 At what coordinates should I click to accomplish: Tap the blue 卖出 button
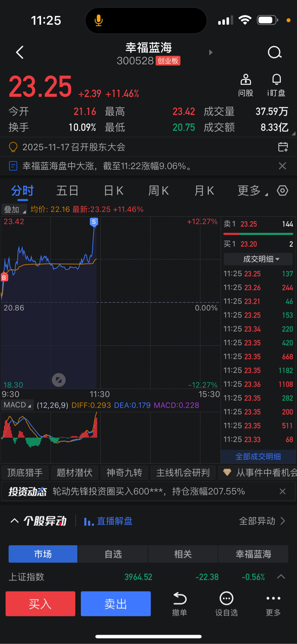point(116,603)
